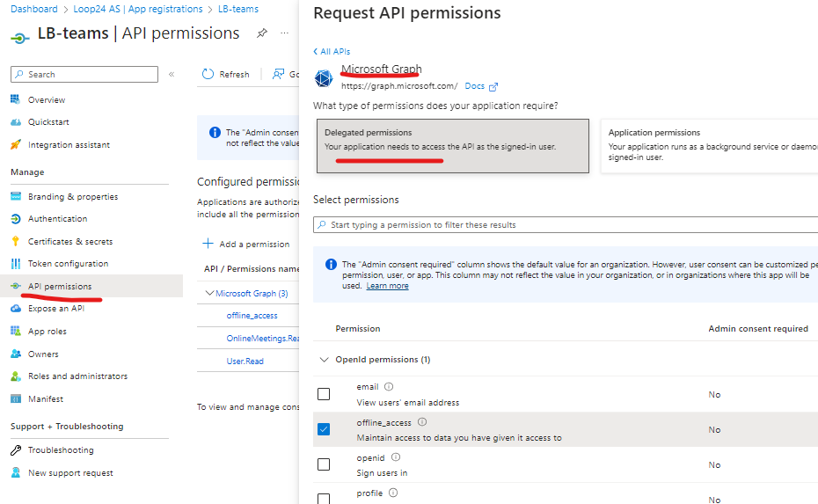Click the info icon beside profile permission
This screenshot has height=504, width=818.
click(393, 493)
